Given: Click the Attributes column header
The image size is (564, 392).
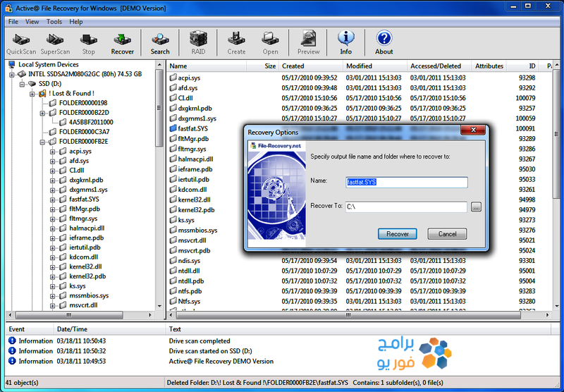Looking at the screenshot, I should click(x=489, y=66).
